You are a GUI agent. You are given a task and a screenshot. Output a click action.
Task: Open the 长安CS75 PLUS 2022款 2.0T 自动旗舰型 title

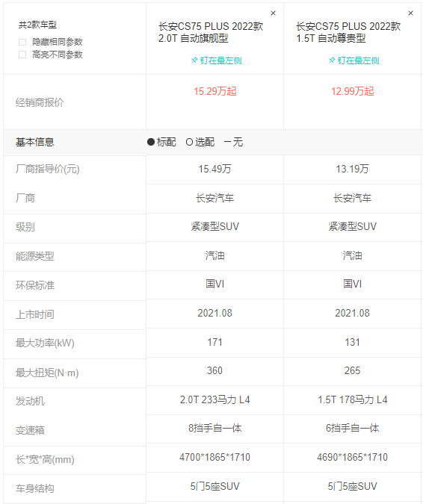(x=211, y=32)
